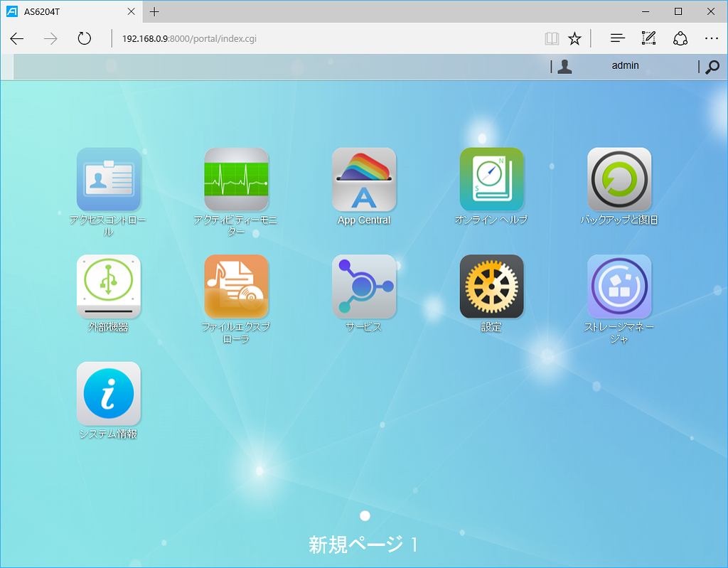Screen dimensions: 728x568
Task: Toggle browser reading view icon
Action: 552,38
